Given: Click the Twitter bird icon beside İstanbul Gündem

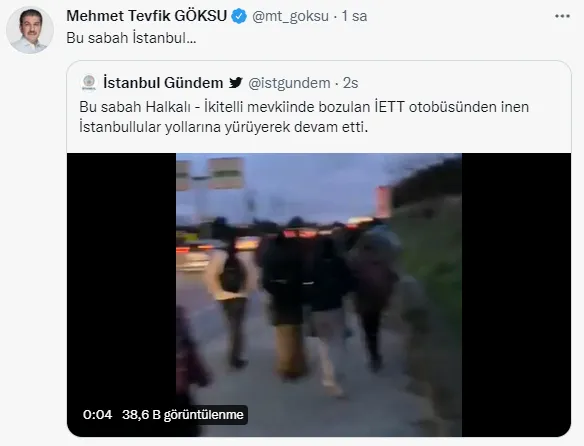Looking at the screenshot, I should click(236, 82).
